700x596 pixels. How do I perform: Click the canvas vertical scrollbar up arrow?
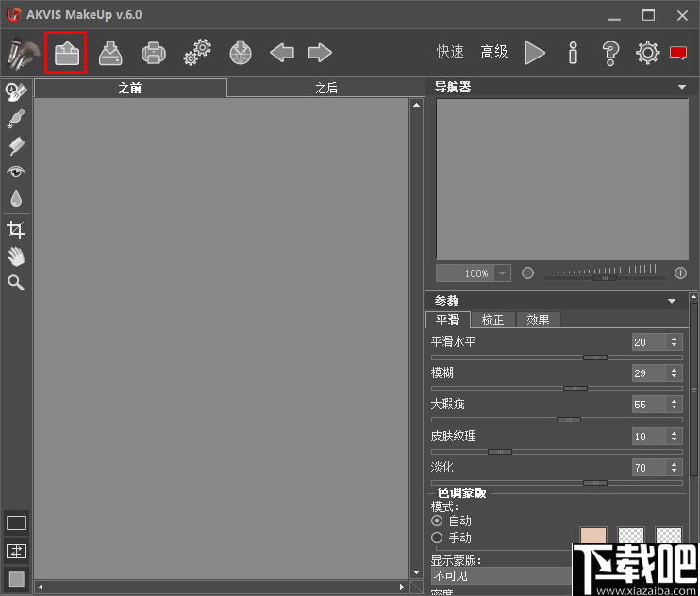[x=416, y=105]
